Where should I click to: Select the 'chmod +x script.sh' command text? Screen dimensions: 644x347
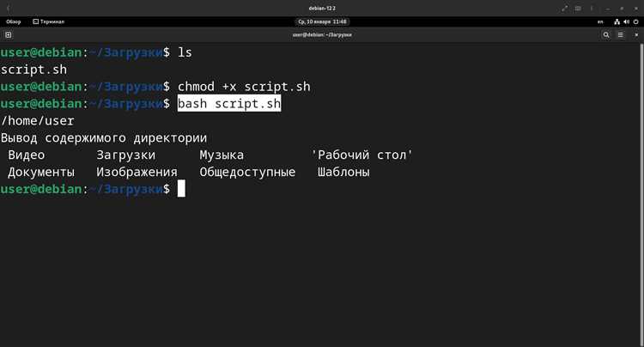pos(244,87)
